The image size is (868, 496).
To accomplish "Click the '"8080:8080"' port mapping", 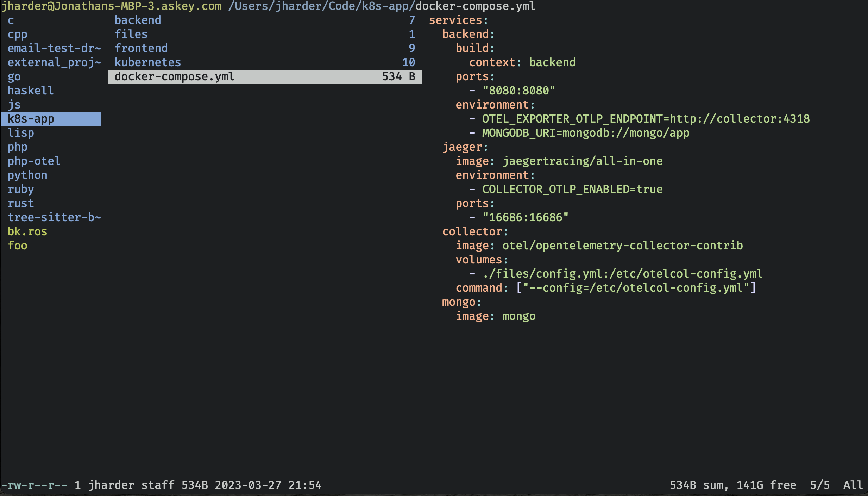I will pos(519,91).
